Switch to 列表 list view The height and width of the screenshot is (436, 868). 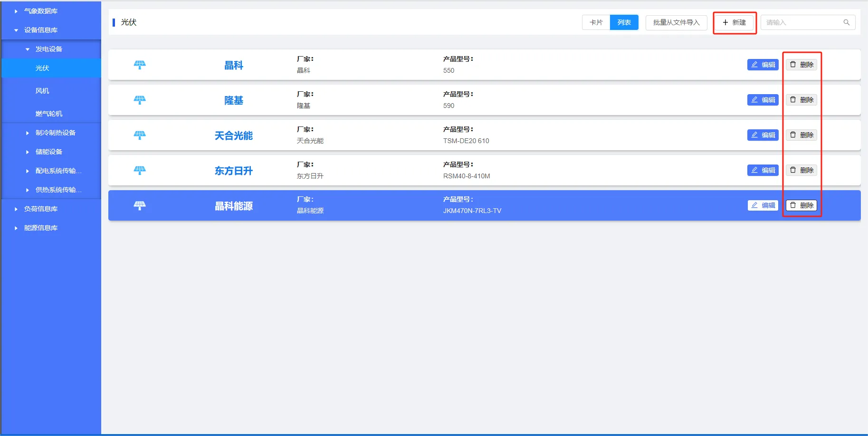[624, 22]
